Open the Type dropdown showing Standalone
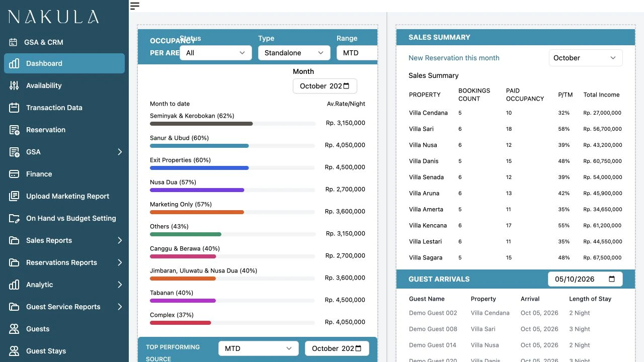The width and height of the screenshot is (644, 362). pos(294,53)
